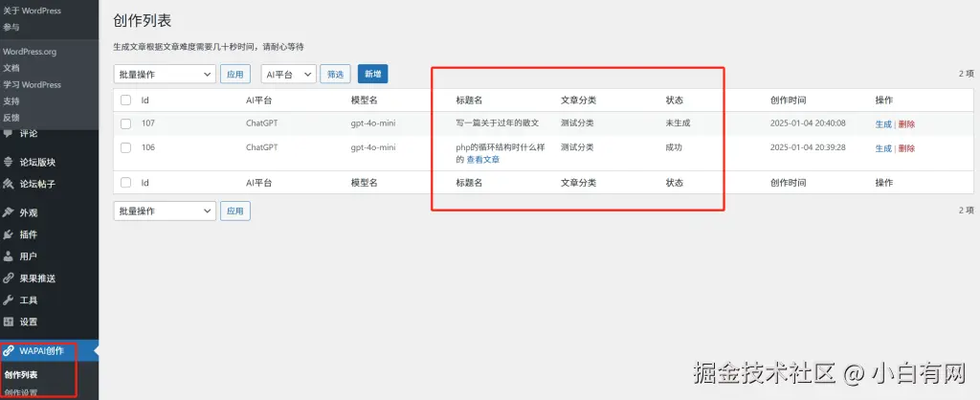Toggle select-all checkbox in table footer
The width and height of the screenshot is (980, 400).
click(x=125, y=183)
